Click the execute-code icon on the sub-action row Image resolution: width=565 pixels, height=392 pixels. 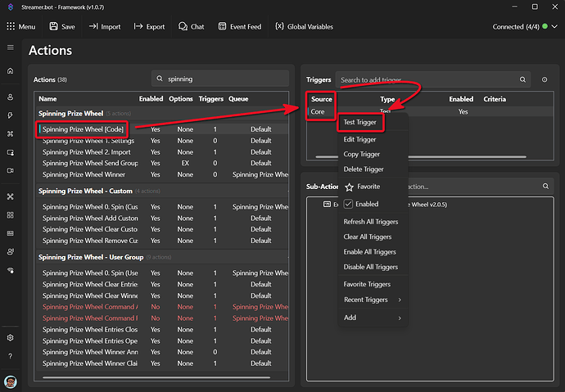[x=327, y=205]
